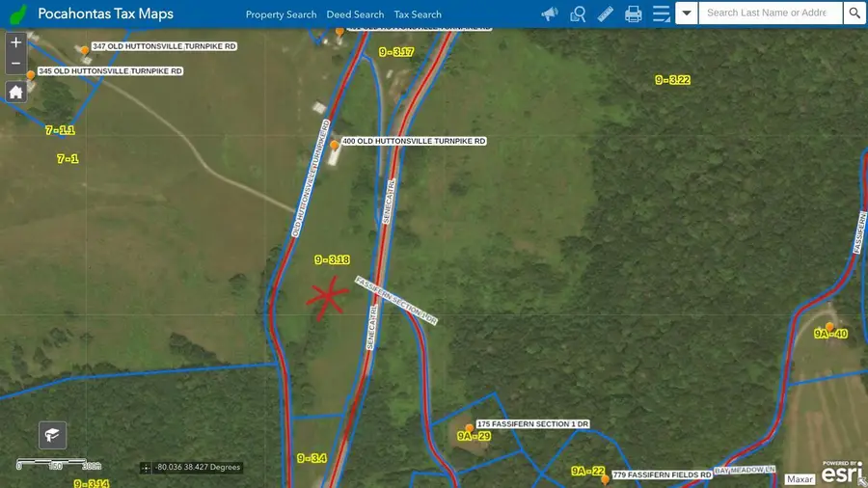Return to default extent with home icon
Screen dimensions: 868x488
[x=16, y=92]
